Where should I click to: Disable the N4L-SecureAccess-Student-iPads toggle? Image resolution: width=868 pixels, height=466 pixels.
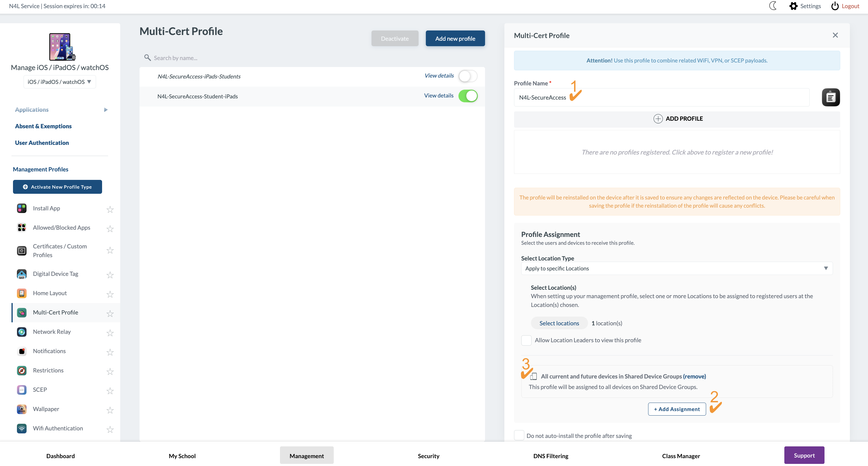click(x=468, y=96)
